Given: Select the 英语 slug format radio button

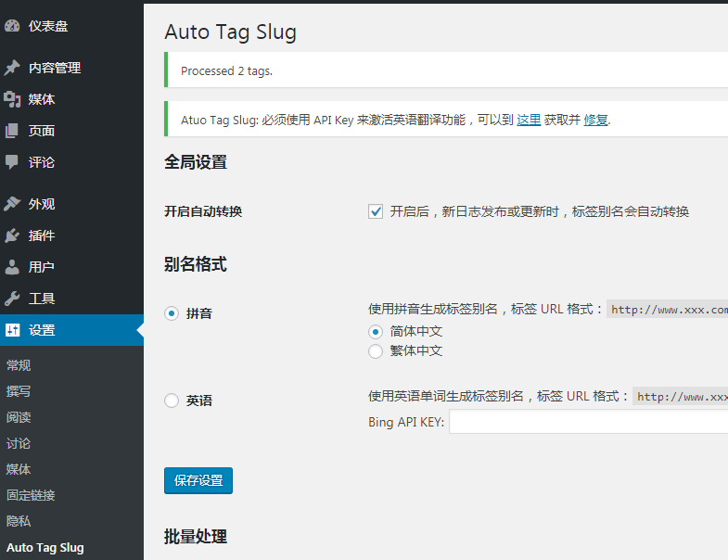Looking at the screenshot, I should click(172, 401).
